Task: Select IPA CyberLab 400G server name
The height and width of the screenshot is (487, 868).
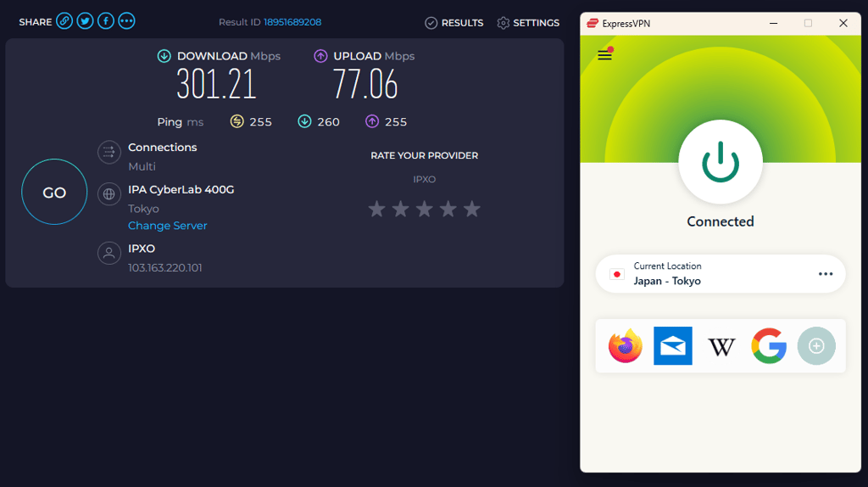Action: pyautogui.click(x=181, y=189)
